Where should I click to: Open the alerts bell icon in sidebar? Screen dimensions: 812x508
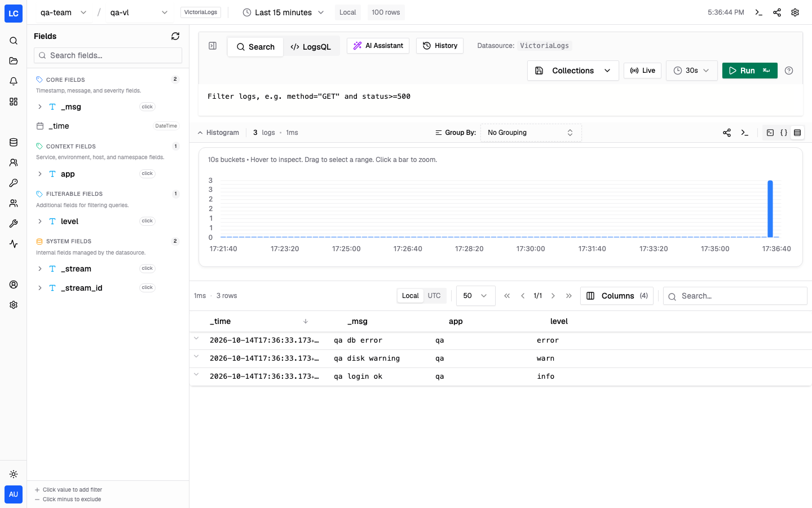click(14, 81)
